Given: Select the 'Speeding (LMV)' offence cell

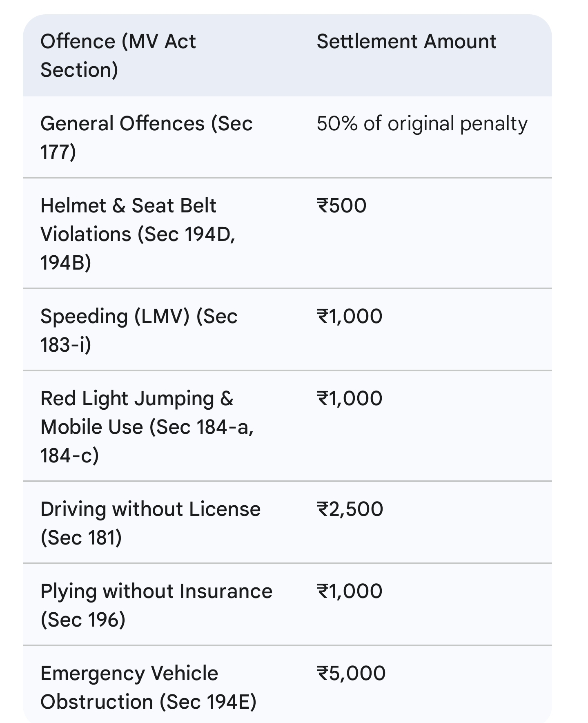Looking at the screenshot, I should point(139,330).
